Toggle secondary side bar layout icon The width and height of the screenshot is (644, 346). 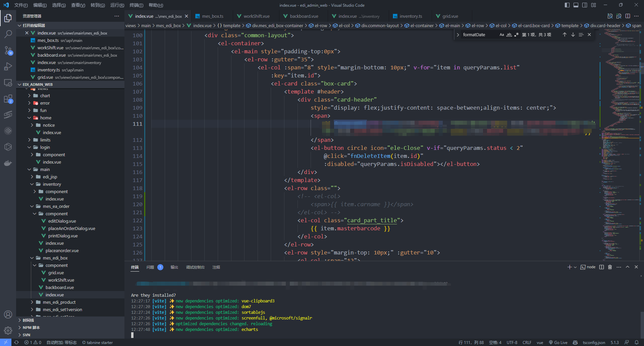coord(585,5)
